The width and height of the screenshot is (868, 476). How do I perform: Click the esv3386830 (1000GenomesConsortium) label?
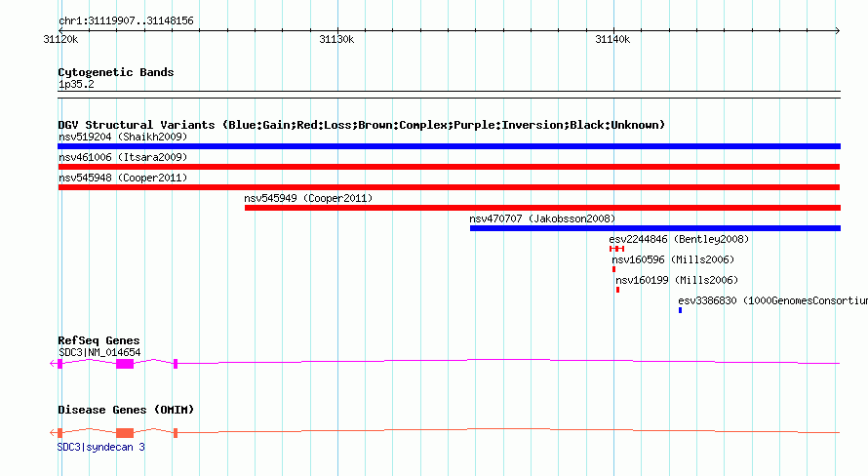pos(772,300)
